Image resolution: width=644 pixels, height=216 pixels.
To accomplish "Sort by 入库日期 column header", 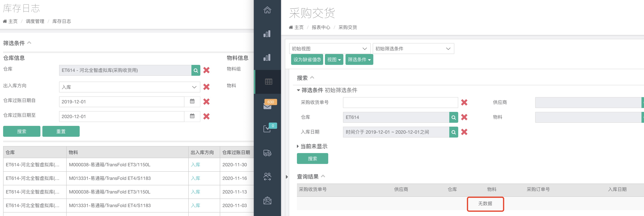I will (x=617, y=189).
